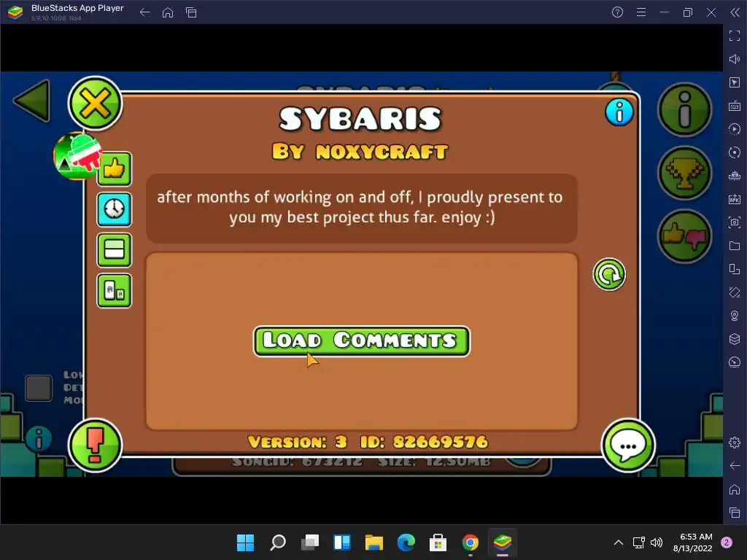Refresh comments with green arrow button
Viewport: 747px width, 560px height.
[x=609, y=274]
